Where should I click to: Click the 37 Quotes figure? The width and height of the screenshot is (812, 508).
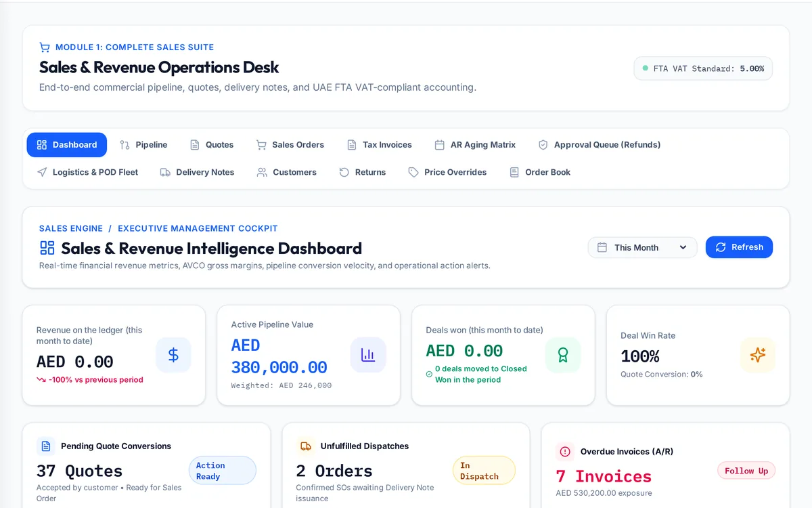pyautogui.click(x=80, y=471)
